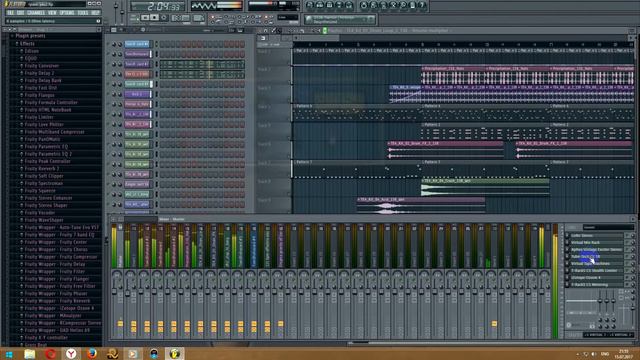The width and height of the screenshot is (640, 360).
Task: Select the second channel name button
Action: pos(137,54)
